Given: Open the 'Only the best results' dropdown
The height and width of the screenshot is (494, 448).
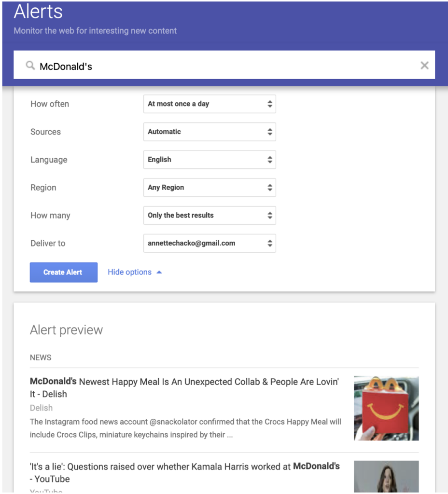Looking at the screenshot, I should (210, 216).
